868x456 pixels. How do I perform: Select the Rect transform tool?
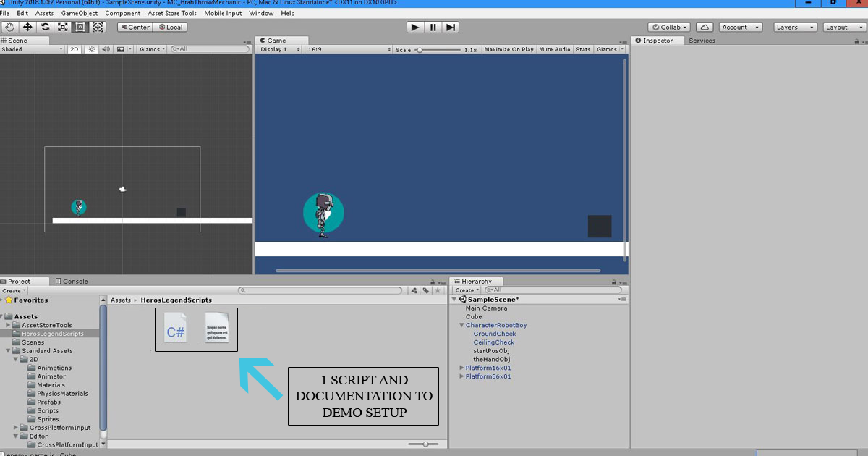pyautogui.click(x=80, y=27)
